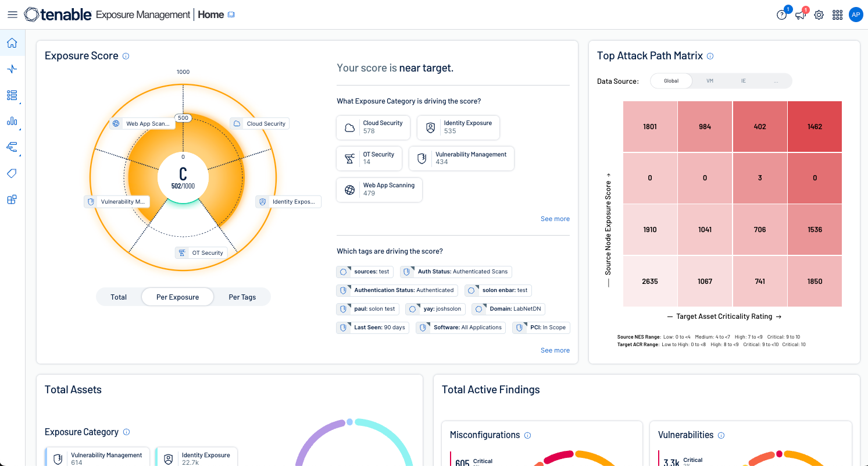The width and height of the screenshot is (868, 466).
Task: Click the 1462 cell in the attack matrix
Action: click(x=815, y=127)
